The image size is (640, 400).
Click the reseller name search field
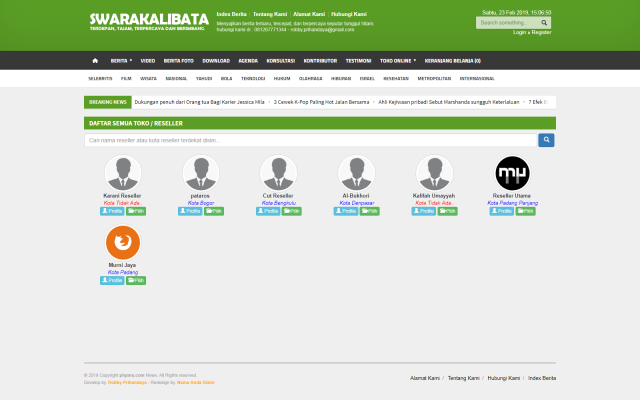[x=310, y=140]
